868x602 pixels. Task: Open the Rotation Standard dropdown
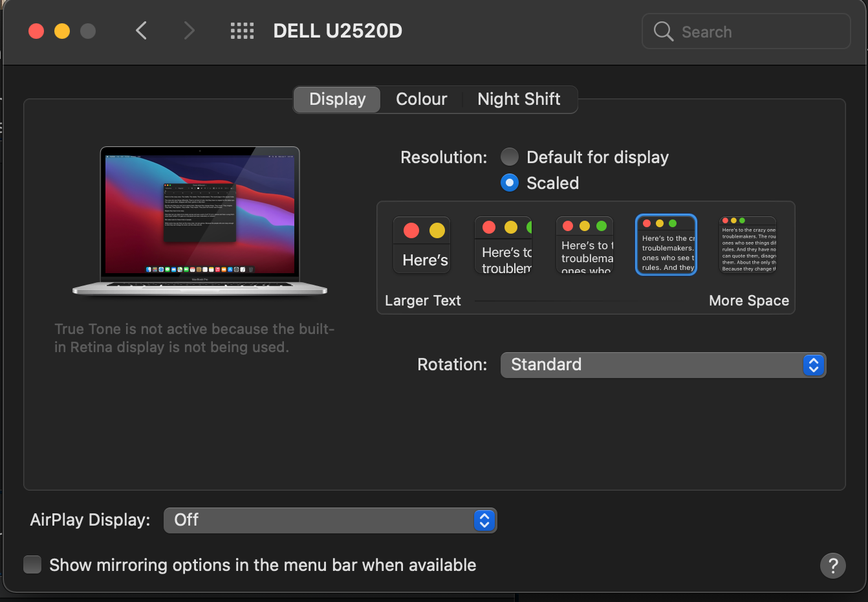coord(664,364)
